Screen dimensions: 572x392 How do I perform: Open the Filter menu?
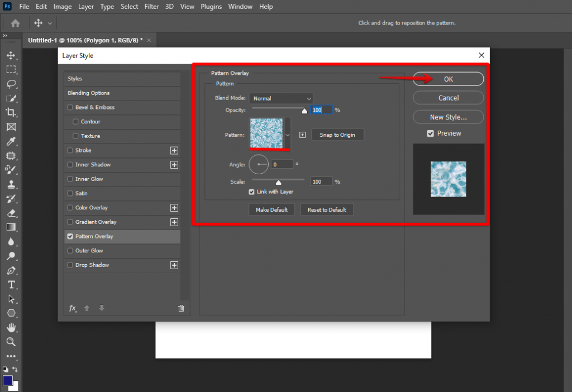(x=151, y=6)
